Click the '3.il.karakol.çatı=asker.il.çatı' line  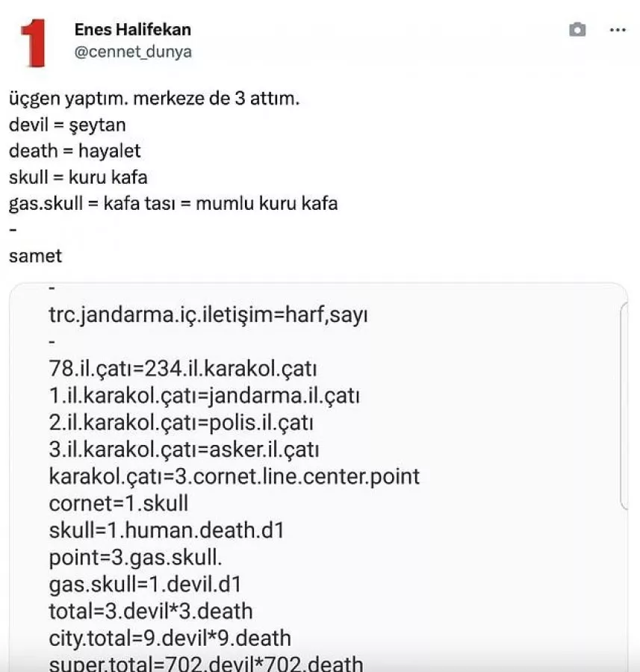pos(184,449)
